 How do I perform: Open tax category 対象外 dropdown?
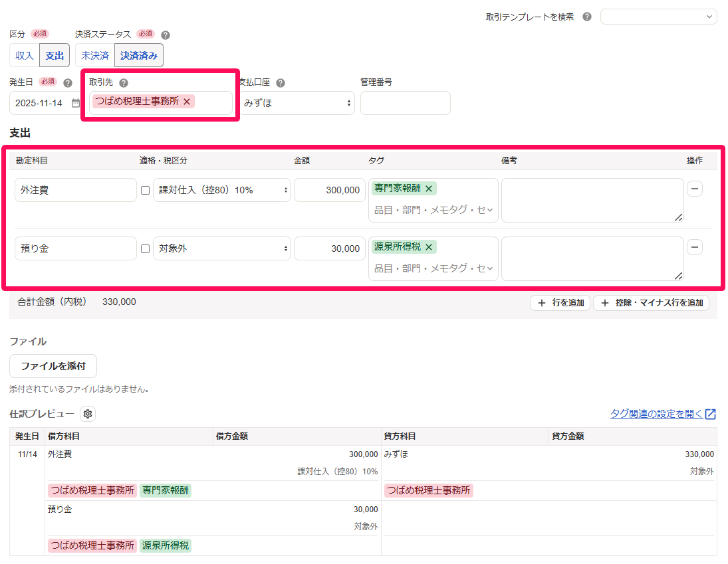[x=222, y=248]
